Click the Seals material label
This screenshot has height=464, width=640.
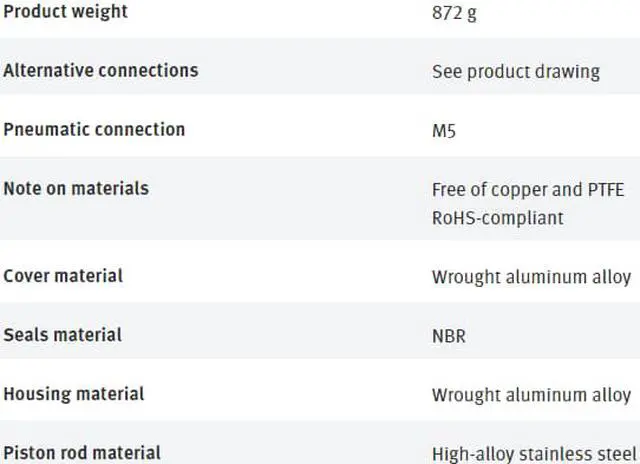(63, 334)
